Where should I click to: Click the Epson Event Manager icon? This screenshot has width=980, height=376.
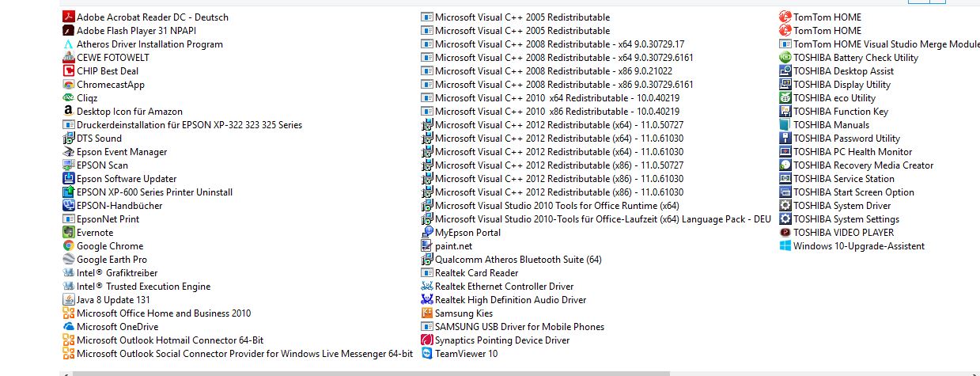coord(69,151)
